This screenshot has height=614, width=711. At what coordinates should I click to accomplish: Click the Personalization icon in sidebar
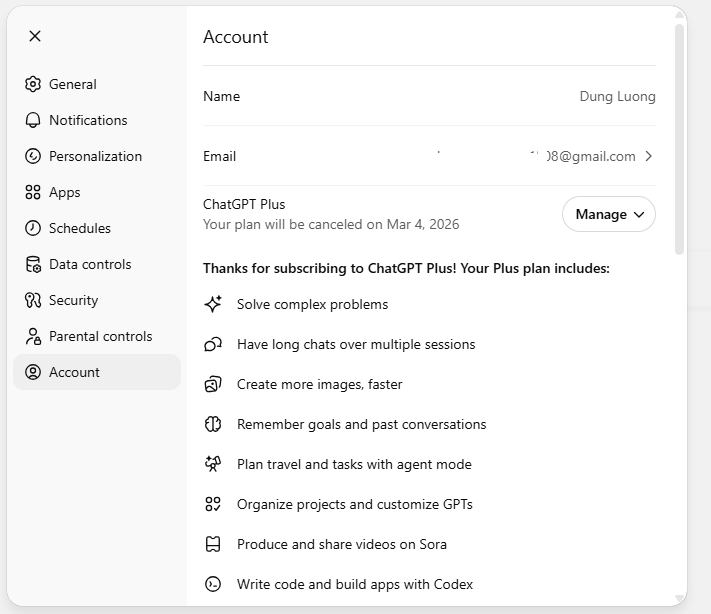pyautogui.click(x=33, y=156)
